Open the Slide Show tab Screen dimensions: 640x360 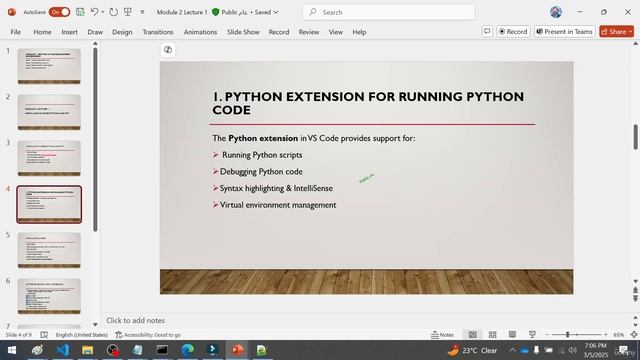[x=243, y=32]
